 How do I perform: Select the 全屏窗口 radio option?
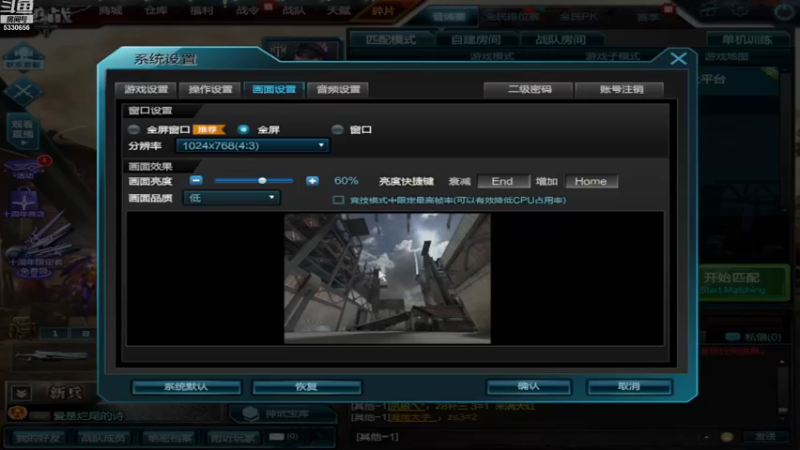point(134,130)
